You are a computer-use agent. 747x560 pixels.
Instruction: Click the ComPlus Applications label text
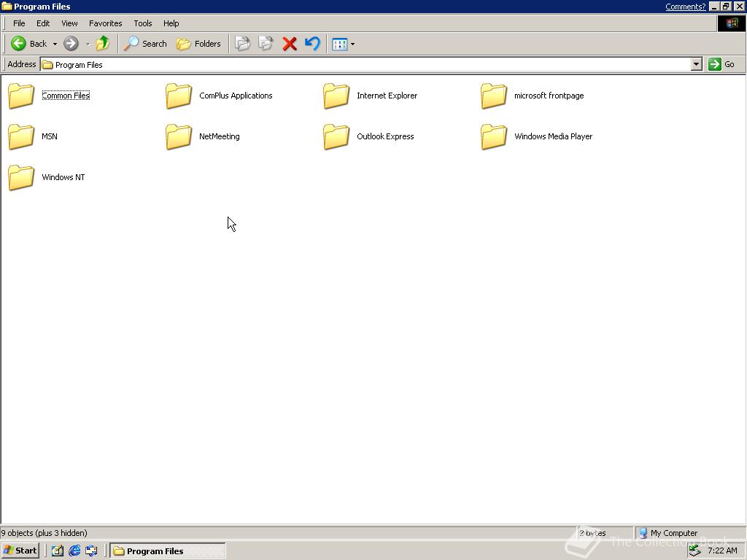[236, 96]
